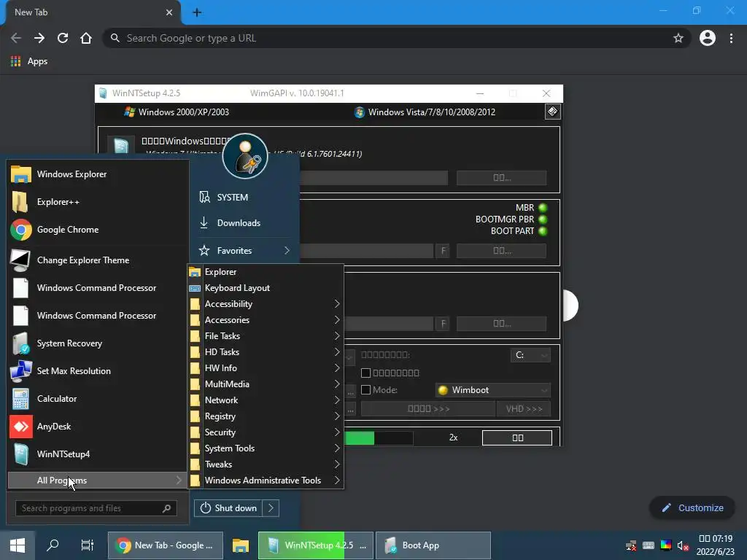The image size is (747, 560).
Task: Open File Explorer taskbar icon
Action: [241, 545]
